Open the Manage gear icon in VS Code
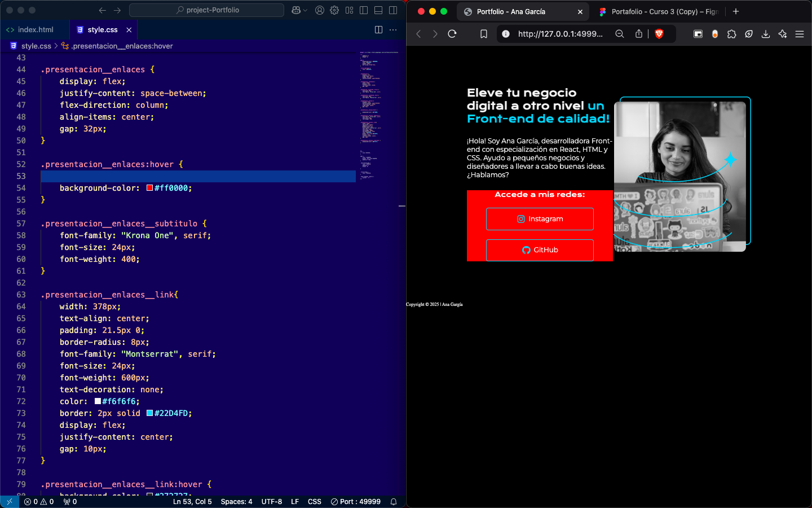This screenshot has width=812, height=508. [334, 10]
